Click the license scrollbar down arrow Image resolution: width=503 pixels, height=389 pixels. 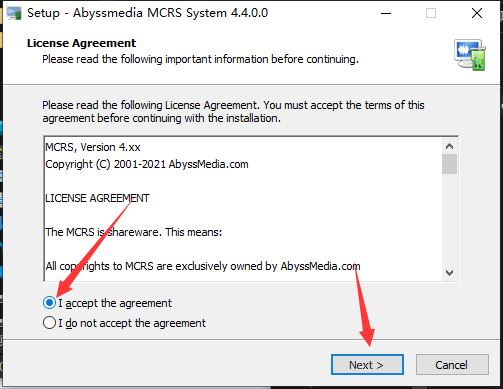(449, 273)
